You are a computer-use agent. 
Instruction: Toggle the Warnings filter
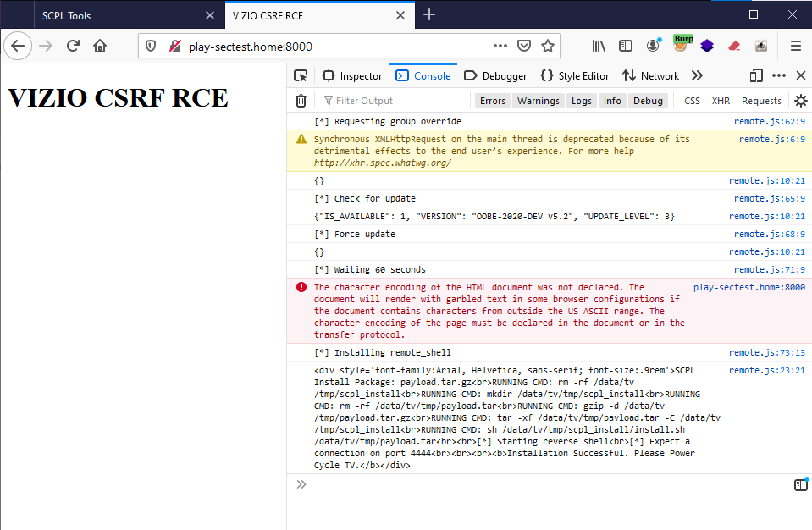[538, 101]
